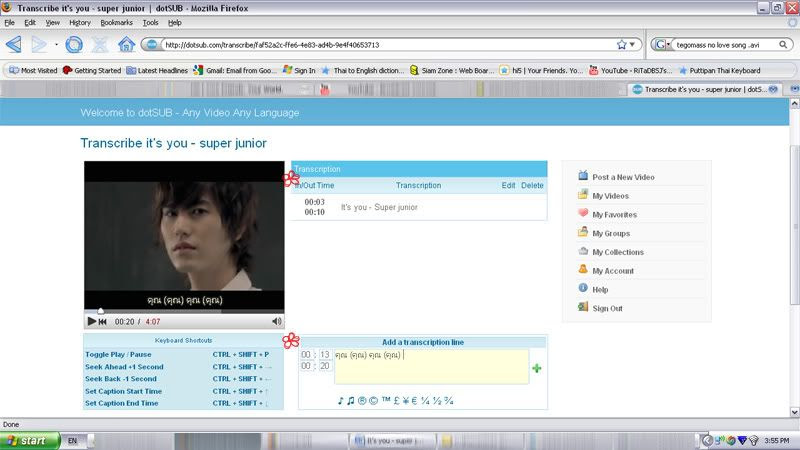Click the URL address field
Image resolution: width=800 pixels, height=450 pixels.
(388, 45)
